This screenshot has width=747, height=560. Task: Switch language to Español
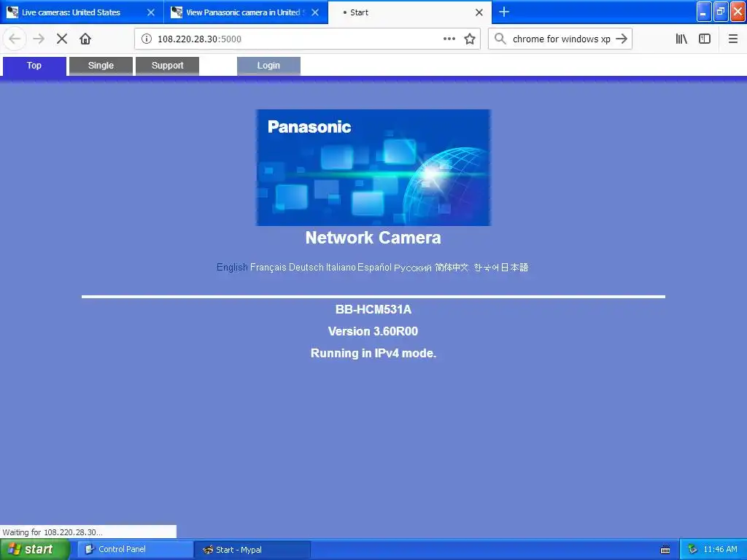(374, 267)
